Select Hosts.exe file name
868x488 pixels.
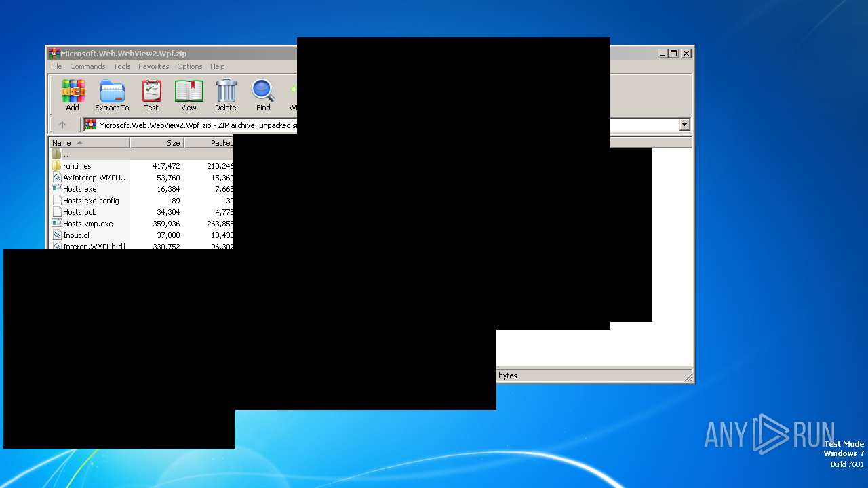[x=80, y=189]
